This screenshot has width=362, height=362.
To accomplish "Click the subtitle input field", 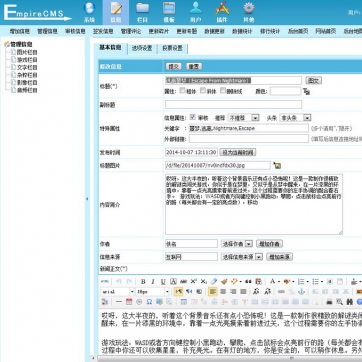I will coord(233,104).
